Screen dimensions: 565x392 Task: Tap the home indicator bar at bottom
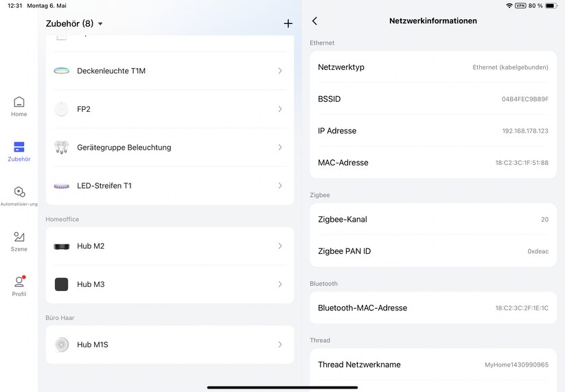[282, 388]
